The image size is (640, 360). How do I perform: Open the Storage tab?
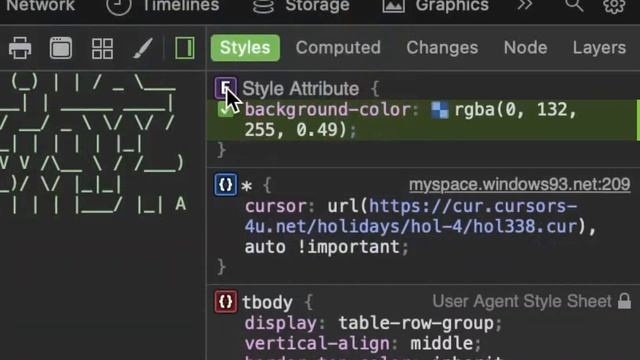click(301, 6)
